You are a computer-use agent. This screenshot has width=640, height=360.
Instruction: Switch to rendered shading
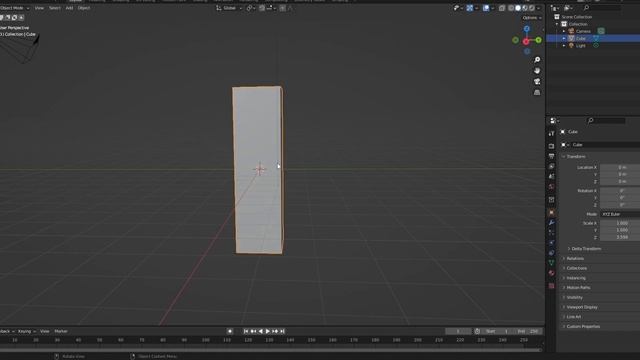532,8
